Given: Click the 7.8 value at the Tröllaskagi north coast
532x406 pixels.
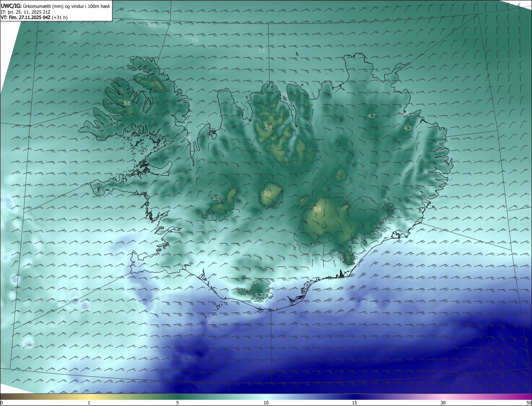Looking at the screenshot, I should click(283, 96).
